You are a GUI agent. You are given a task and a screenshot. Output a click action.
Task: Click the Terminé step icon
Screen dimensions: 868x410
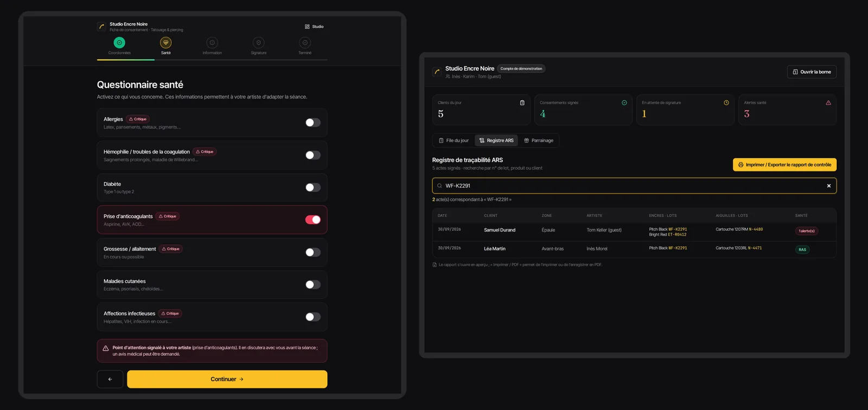[x=305, y=42]
